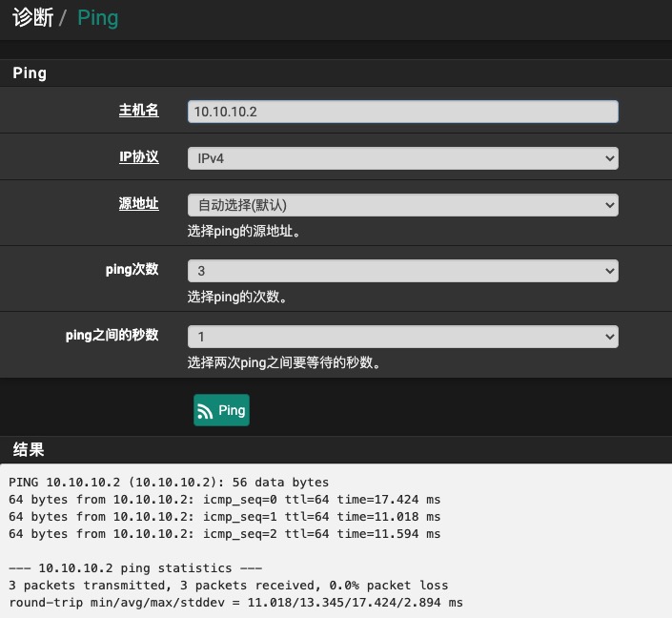Click the underlined 主机名 label
This screenshot has height=618, width=672.
tap(138, 110)
